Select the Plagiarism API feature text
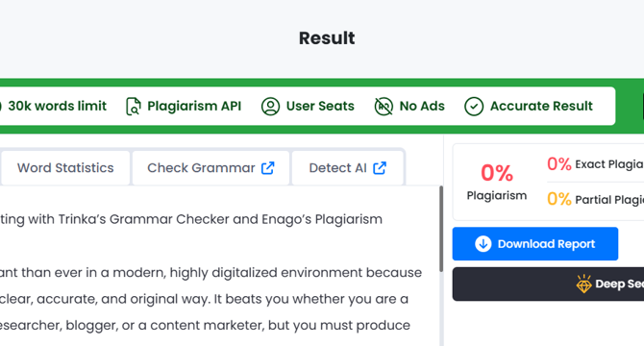The width and height of the screenshot is (644, 346). (x=194, y=107)
